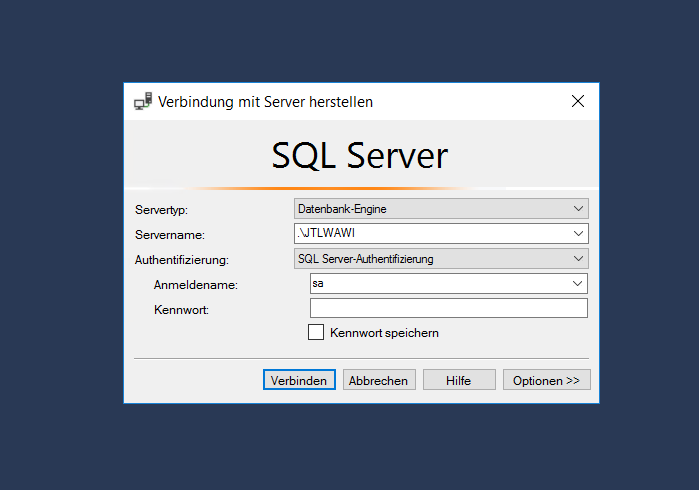Viewport: 699px width, 490px height.
Task: Open the Anmeldename dropdown arrow
Action: point(577,284)
